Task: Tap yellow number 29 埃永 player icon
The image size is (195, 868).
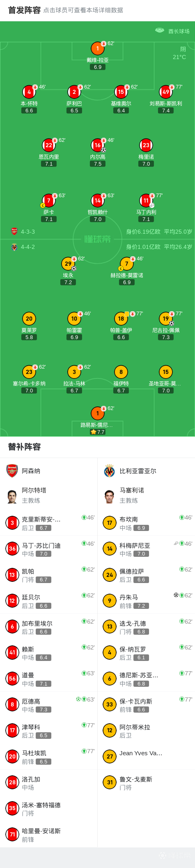Action: (x=68, y=264)
